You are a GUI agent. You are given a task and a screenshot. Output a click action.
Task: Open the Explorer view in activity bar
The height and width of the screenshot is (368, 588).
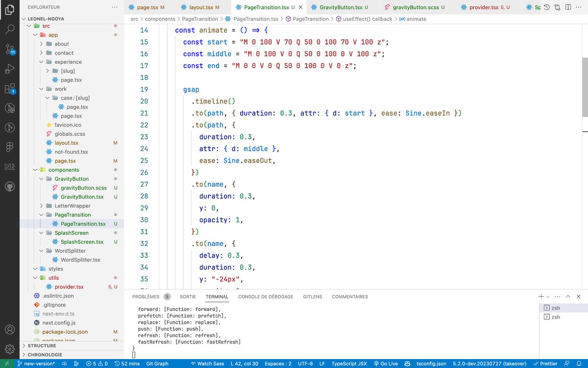point(10,9)
